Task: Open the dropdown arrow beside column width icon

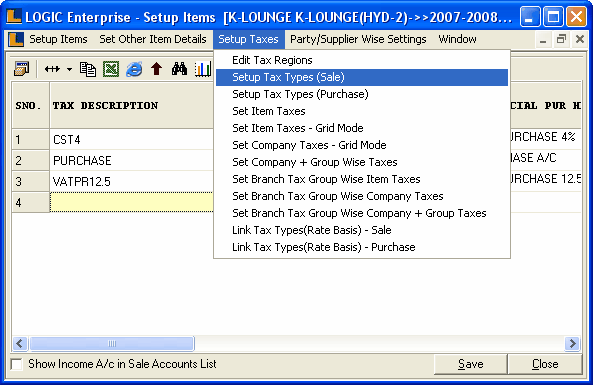Action: click(69, 69)
